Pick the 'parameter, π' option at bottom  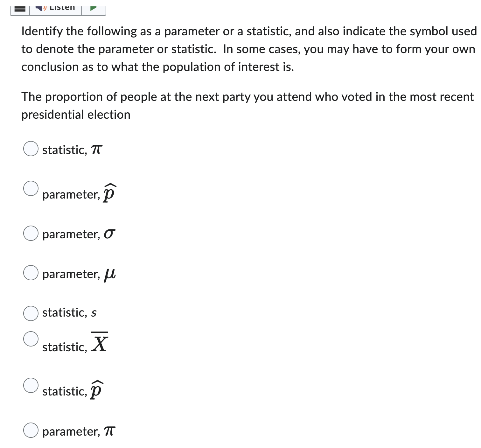(31, 431)
